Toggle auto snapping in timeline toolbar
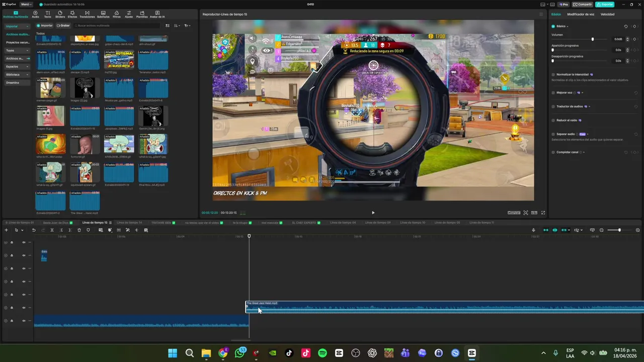The width and height of the screenshot is (644, 362). click(x=555, y=230)
